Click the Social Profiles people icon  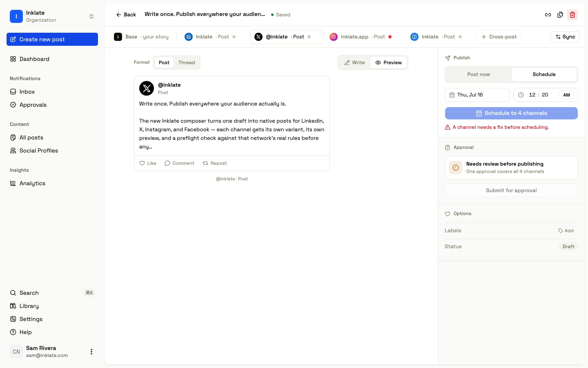(13, 150)
